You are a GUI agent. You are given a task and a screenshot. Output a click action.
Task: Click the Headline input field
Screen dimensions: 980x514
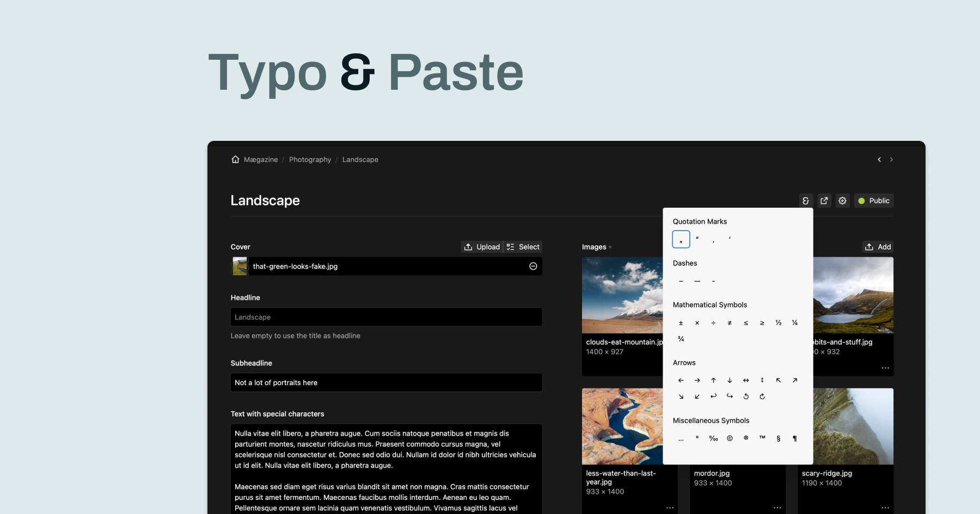pos(386,317)
